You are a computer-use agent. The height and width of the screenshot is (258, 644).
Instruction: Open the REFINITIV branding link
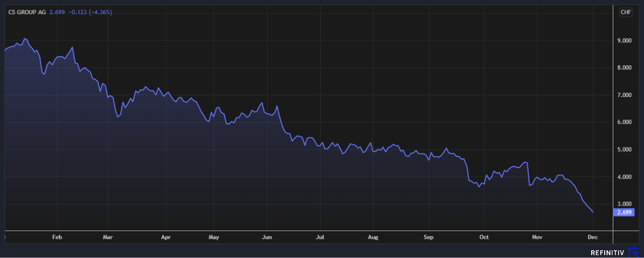click(607, 253)
